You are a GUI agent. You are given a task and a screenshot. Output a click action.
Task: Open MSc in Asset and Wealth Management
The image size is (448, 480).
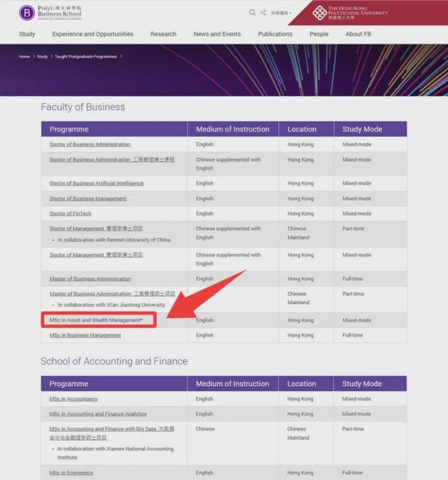pyautogui.click(x=96, y=320)
